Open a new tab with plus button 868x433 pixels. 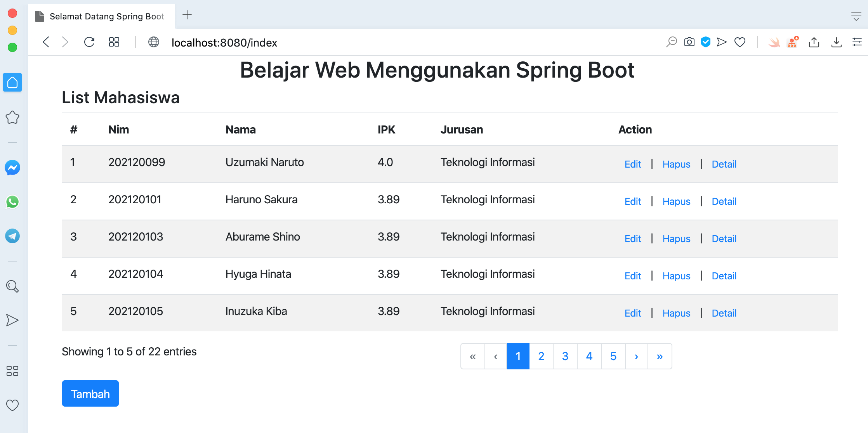pyautogui.click(x=187, y=15)
